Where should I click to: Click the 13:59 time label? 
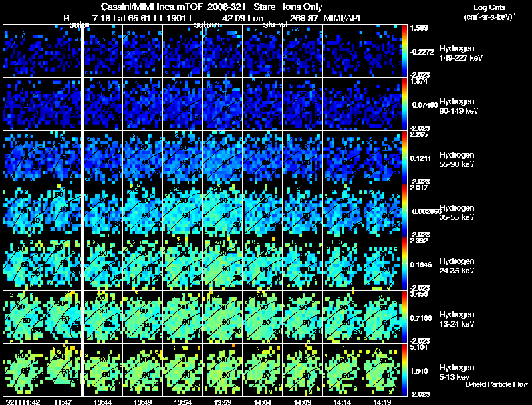[x=223, y=402]
